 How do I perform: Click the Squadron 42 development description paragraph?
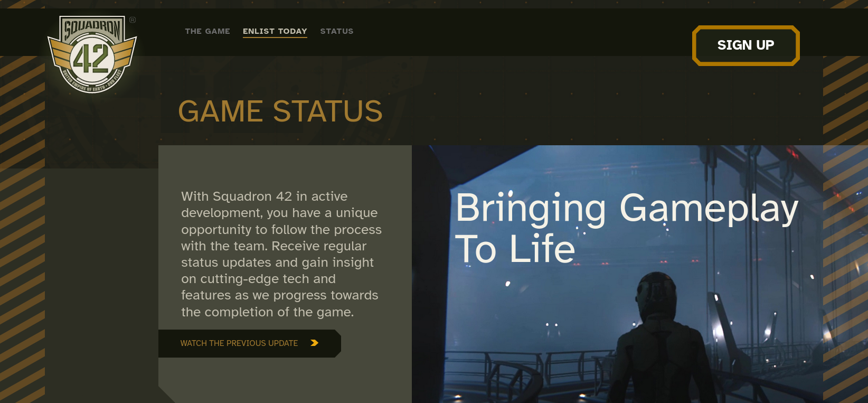pos(281,254)
